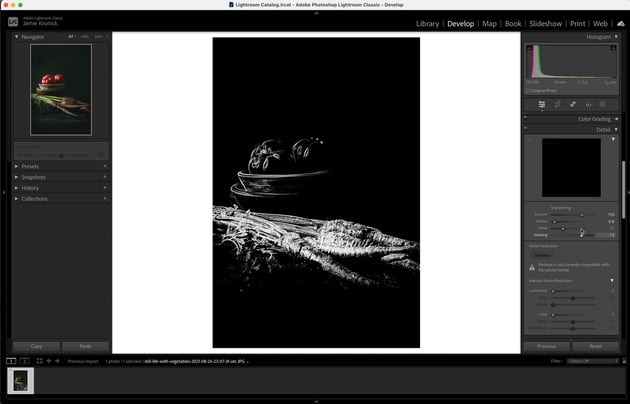Toggle Detail panel on/off switch

(526, 129)
